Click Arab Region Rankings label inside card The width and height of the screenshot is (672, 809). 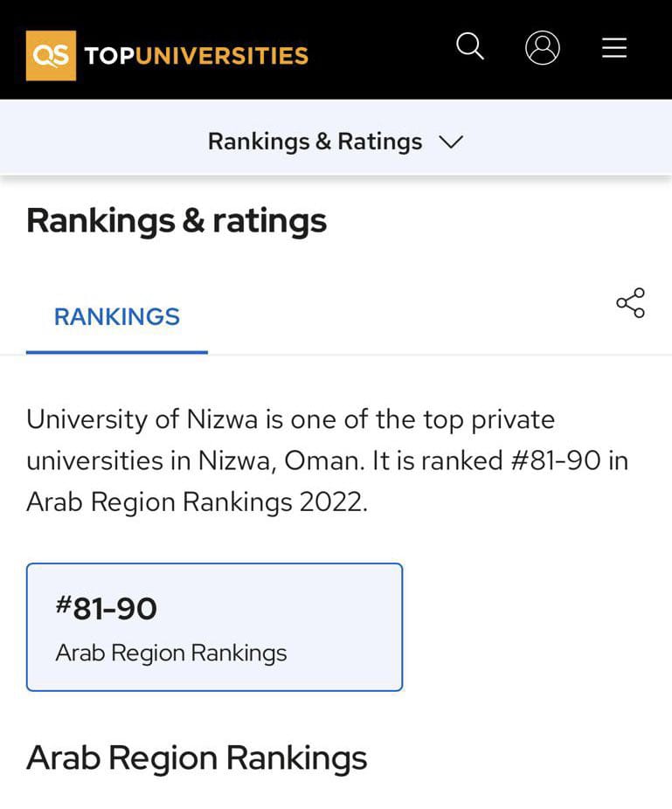pyautogui.click(x=170, y=653)
